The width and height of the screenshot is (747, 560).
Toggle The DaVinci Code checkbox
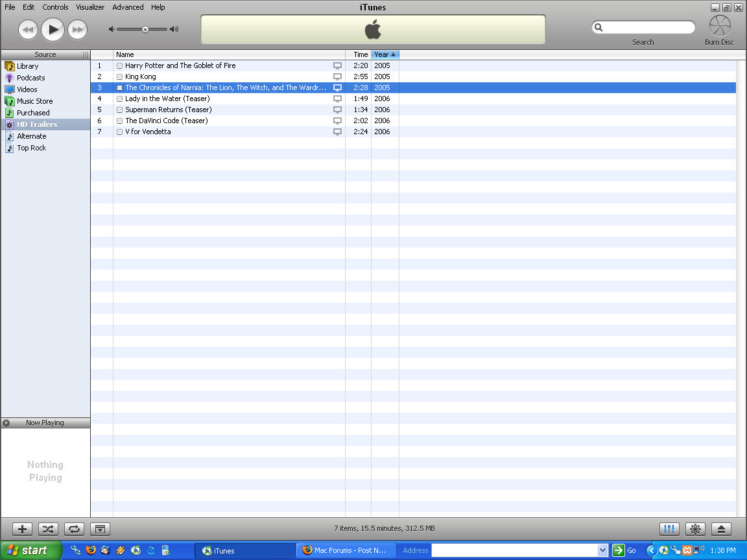pyautogui.click(x=119, y=121)
